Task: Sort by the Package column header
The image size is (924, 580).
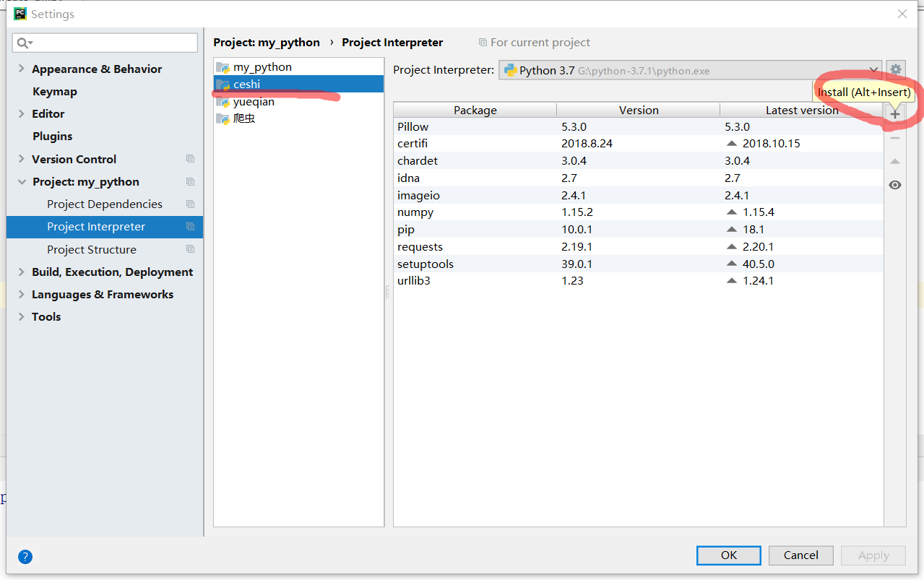Action: click(x=475, y=110)
